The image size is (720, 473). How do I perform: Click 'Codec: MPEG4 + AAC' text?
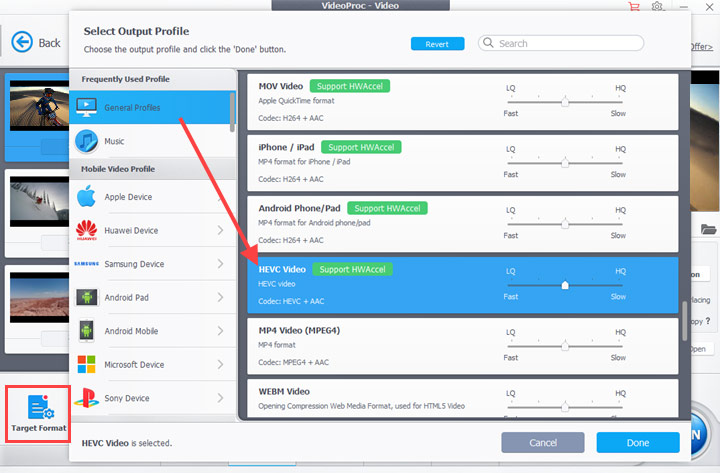(x=293, y=362)
